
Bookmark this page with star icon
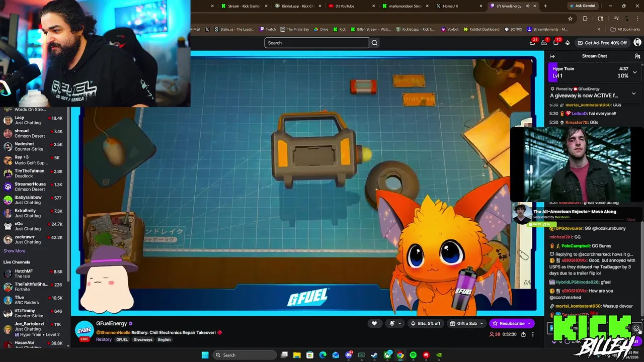(x=570, y=19)
